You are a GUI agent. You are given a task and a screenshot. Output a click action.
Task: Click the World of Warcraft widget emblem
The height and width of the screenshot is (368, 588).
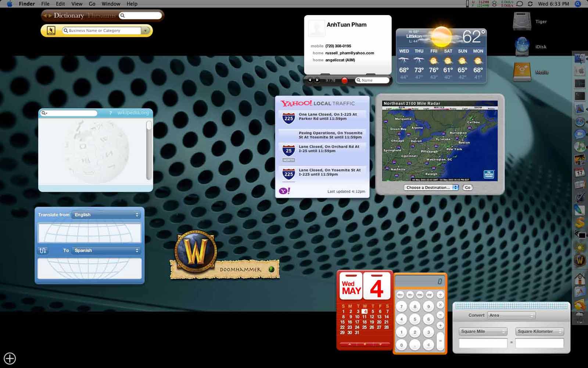(196, 252)
